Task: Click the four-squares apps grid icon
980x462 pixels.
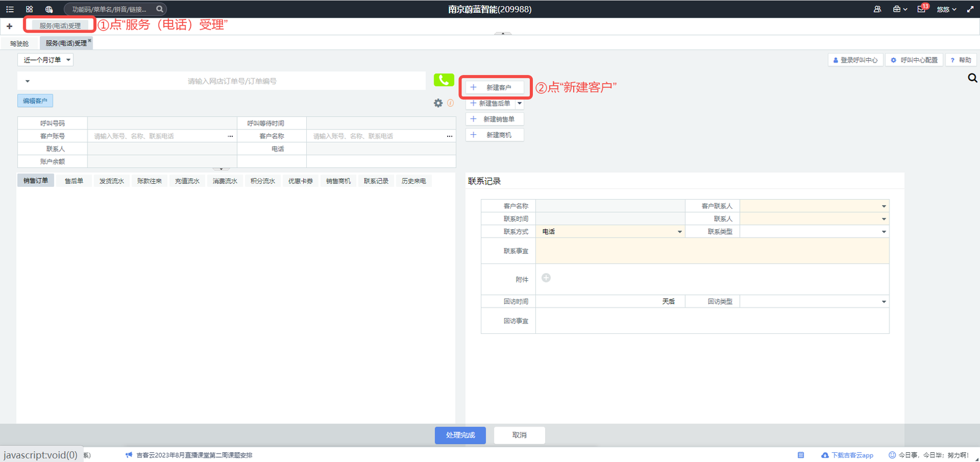Action: [x=29, y=9]
